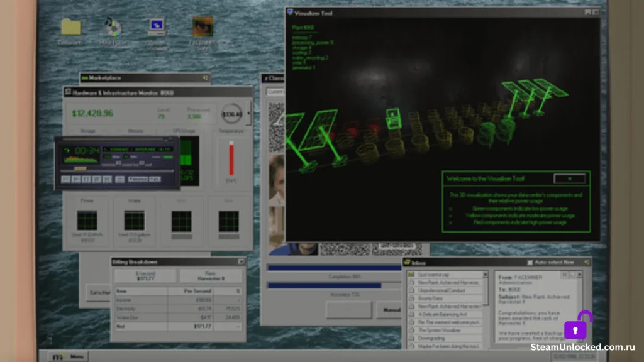Click the message pane scrollbar up arrow
644x362 pixels.
[x=579, y=274]
